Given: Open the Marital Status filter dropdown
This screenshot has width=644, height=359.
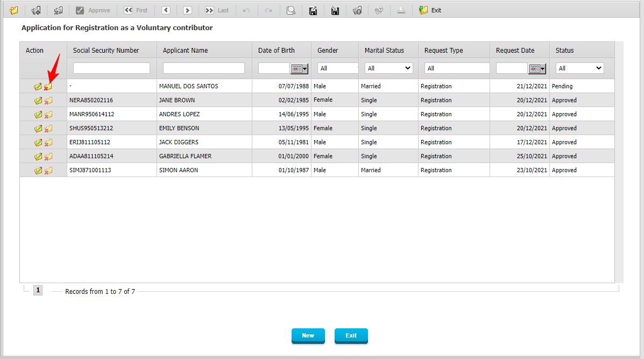Looking at the screenshot, I should (x=388, y=68).
